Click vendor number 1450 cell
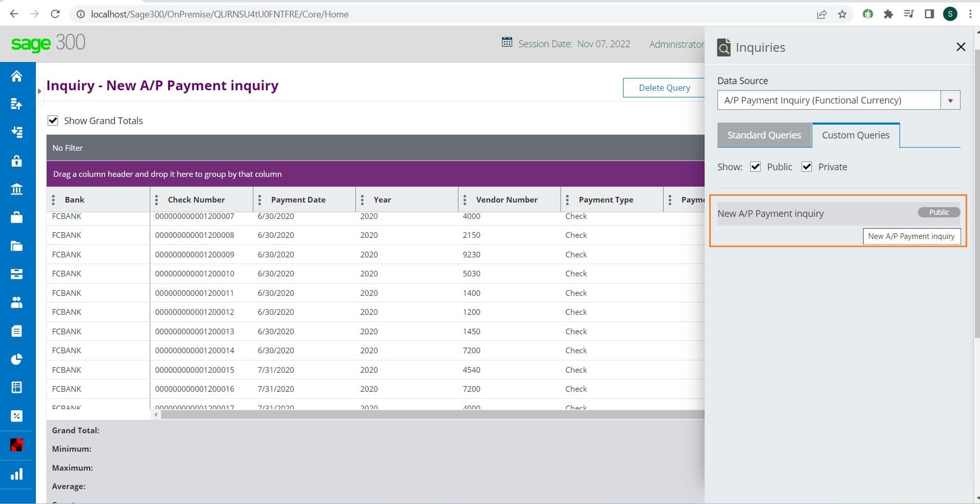This screenshot has width=980, height=504. pos(471,331)
